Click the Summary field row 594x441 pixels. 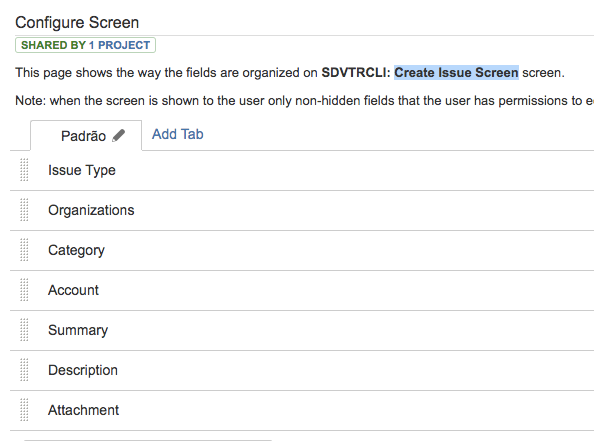point(302,330)
